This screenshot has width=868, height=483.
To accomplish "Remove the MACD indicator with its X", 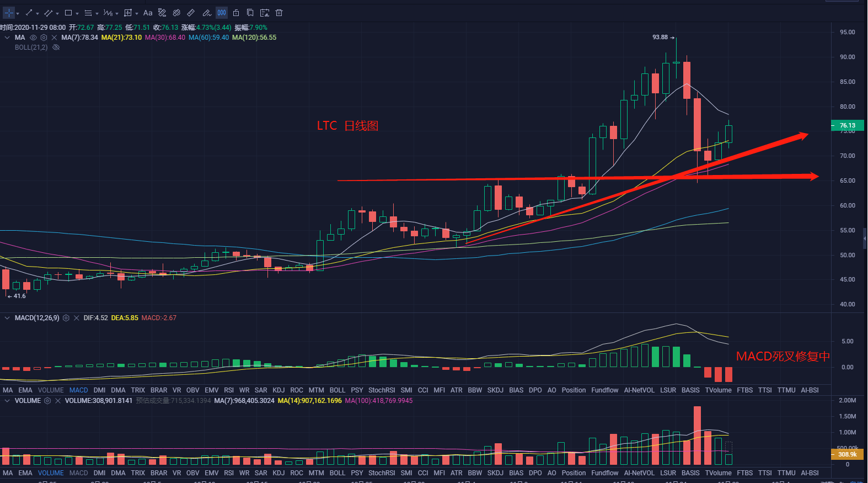I will (77, 318).
